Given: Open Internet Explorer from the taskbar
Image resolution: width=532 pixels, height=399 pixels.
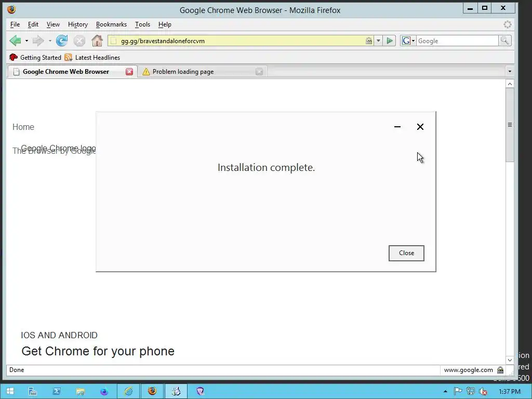Looking at the screenshot, I should click(128, 392).
